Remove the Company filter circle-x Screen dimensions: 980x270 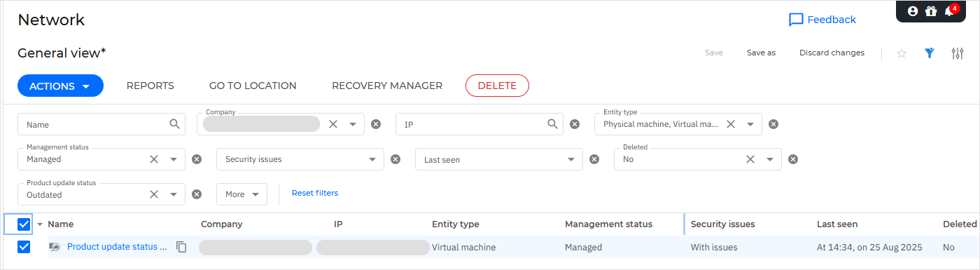[376, 124]
